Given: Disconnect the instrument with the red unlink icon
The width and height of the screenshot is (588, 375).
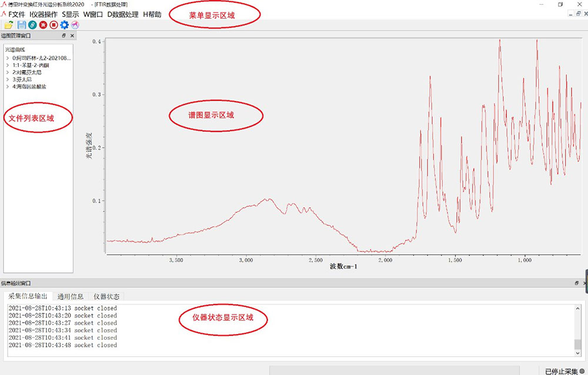Looking at the screenshot, I should (x=43, y=25).
